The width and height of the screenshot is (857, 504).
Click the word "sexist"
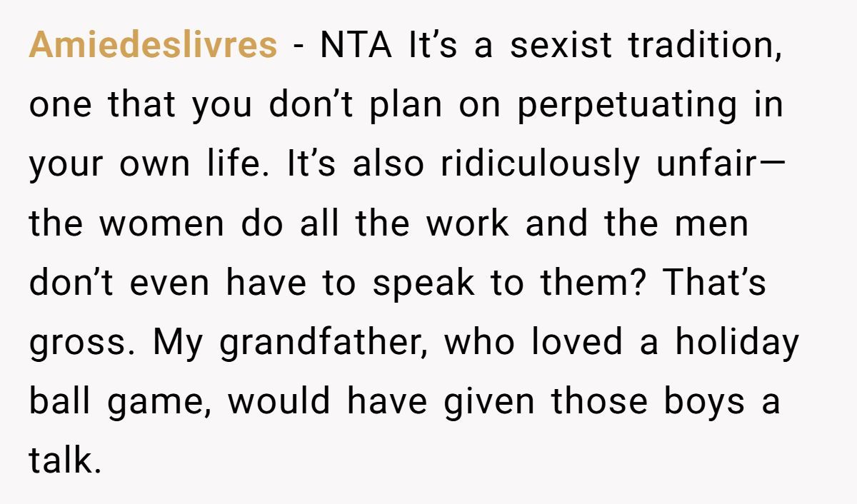(561, 46)
